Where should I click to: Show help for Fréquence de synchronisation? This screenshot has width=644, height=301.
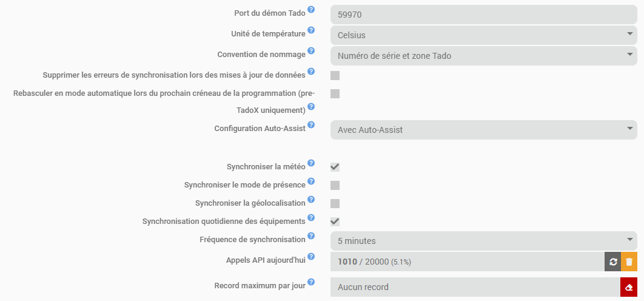pyautogui.click(x=311, y=236)
